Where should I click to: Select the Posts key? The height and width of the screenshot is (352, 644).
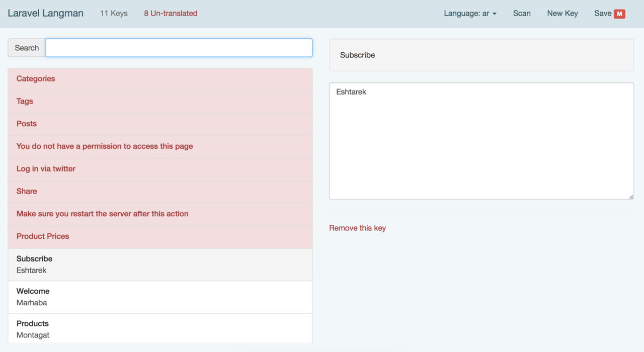[x=160, y=124]
